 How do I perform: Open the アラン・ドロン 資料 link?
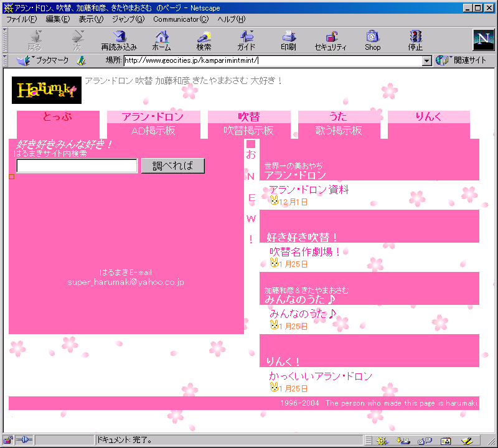click(x=309, y=190)
